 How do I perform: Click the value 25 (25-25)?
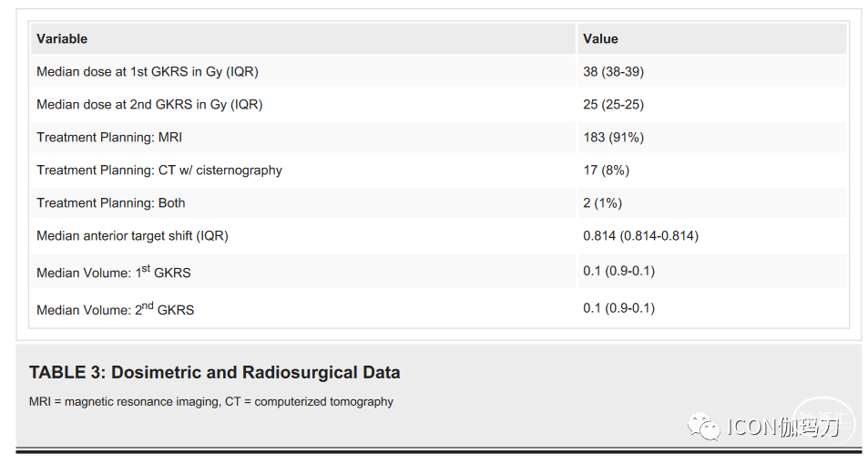(613, 105)
